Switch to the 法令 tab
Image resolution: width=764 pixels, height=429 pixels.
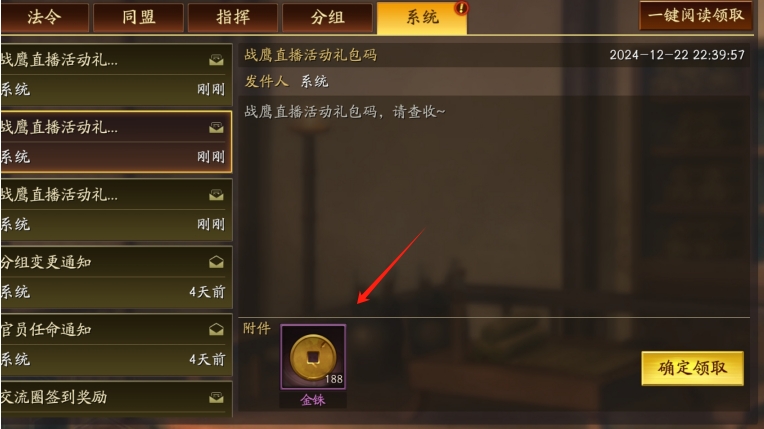coord(44,18)
